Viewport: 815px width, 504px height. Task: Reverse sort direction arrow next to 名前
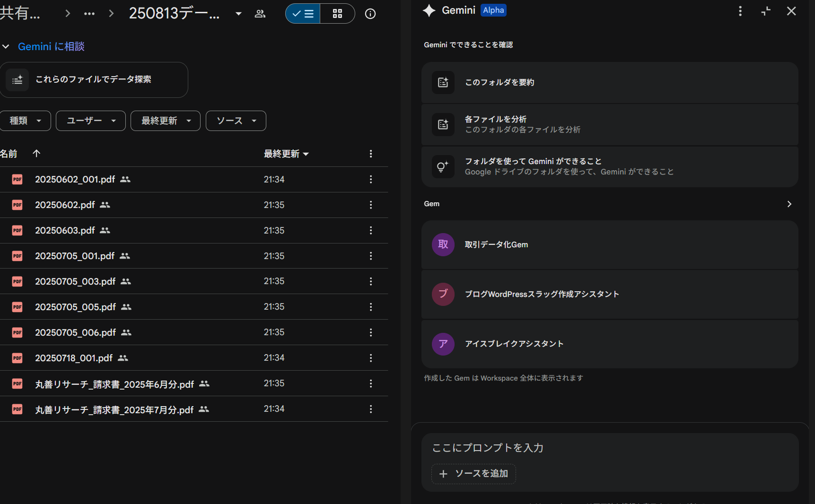[x=36, y=153]
